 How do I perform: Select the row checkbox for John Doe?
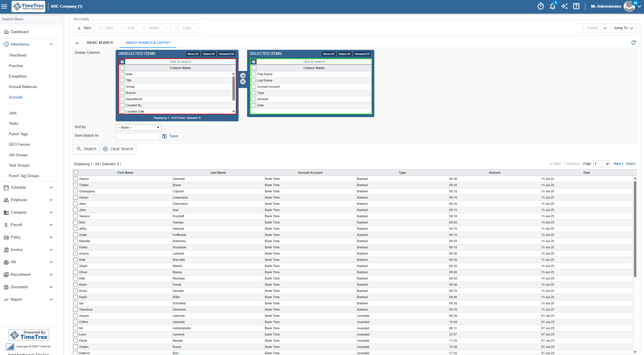(75, 210)
